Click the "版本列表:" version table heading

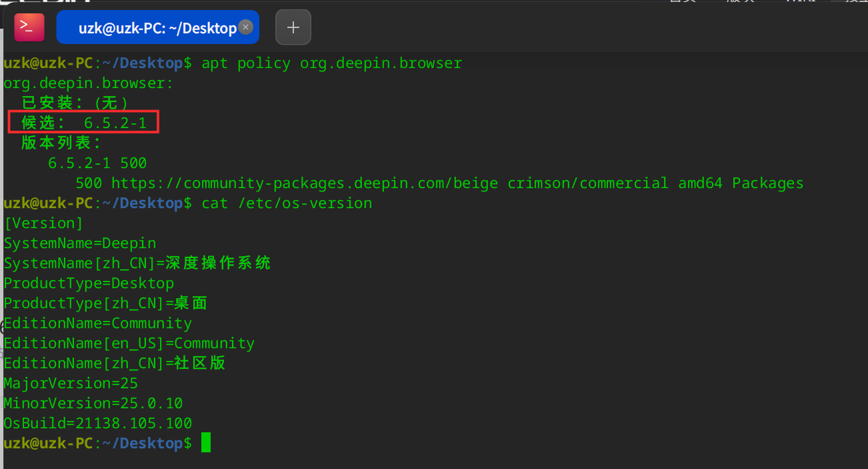point(61,143)
